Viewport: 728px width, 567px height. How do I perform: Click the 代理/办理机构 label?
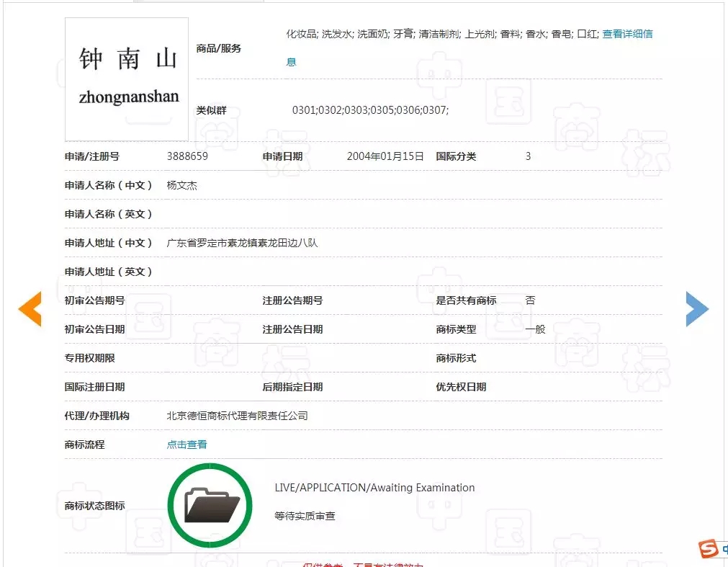coord(97,416)
